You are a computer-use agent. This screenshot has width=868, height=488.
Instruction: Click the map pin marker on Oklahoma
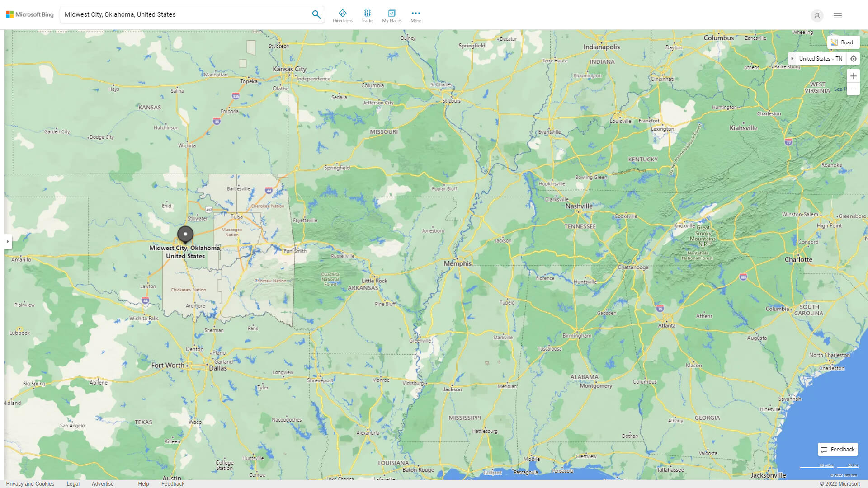[x=185, y=234]
